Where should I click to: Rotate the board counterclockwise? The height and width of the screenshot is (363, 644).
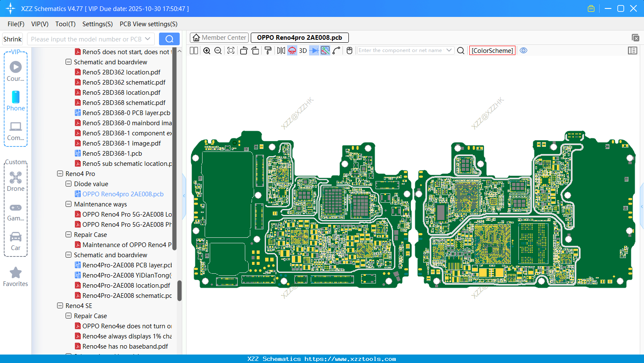coord(244,51)
